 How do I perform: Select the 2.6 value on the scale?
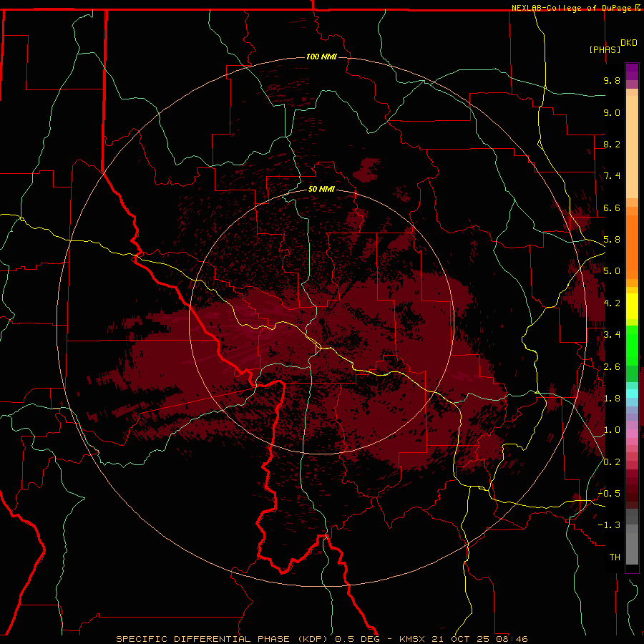coord(612,367)
